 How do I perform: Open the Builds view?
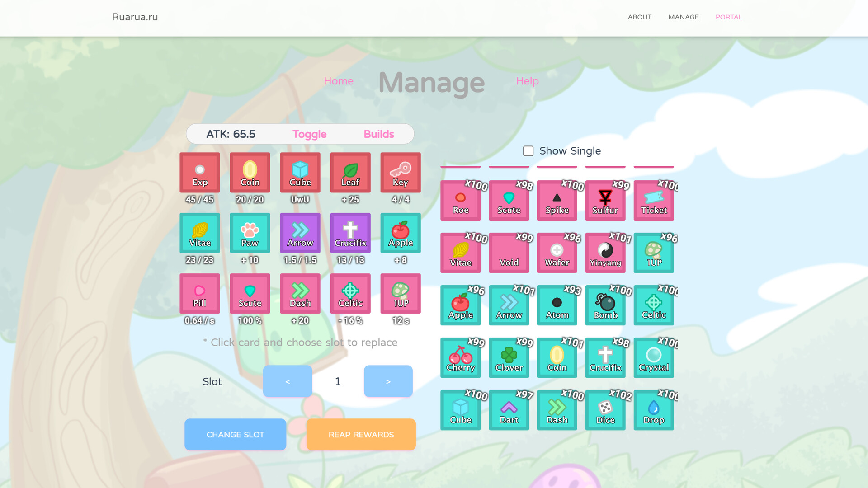coord(379,134)
